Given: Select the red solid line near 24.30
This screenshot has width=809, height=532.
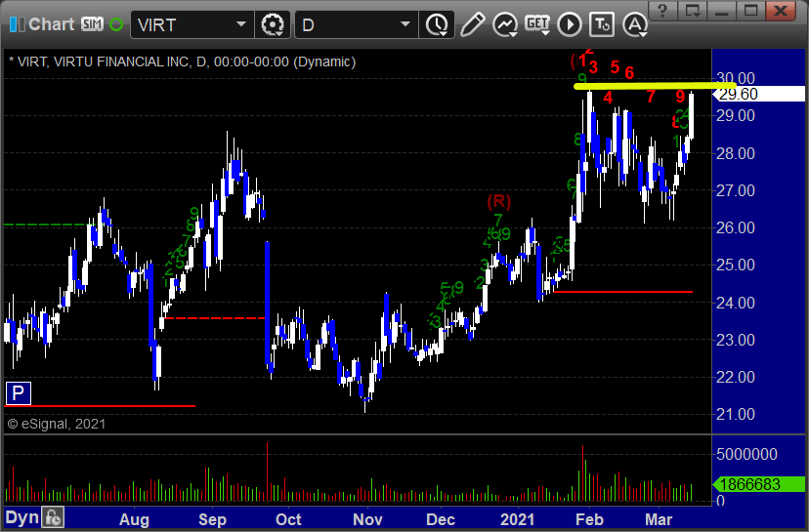Looking at the screenshot, I should pyautogui.click(x=622, y=292).
